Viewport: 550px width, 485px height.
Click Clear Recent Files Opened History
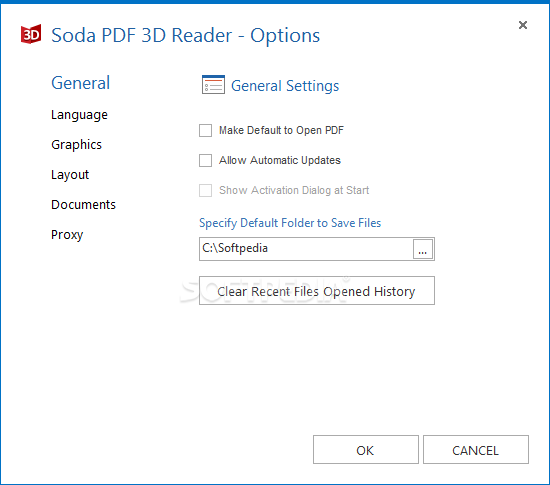click(x=317, y=291)
